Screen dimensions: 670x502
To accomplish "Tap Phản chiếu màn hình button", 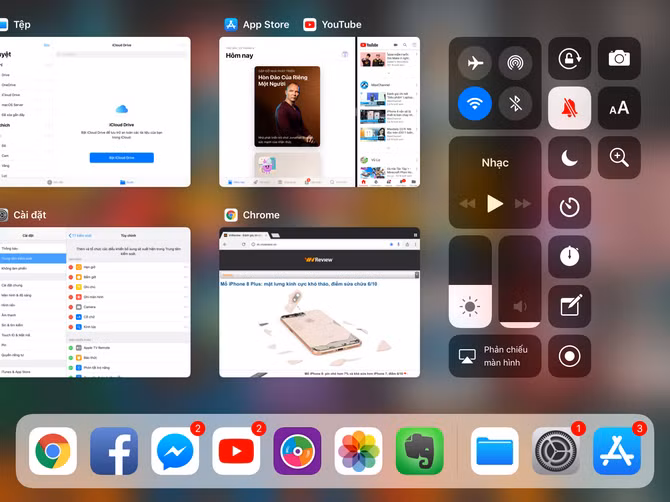I will [495, 356].
